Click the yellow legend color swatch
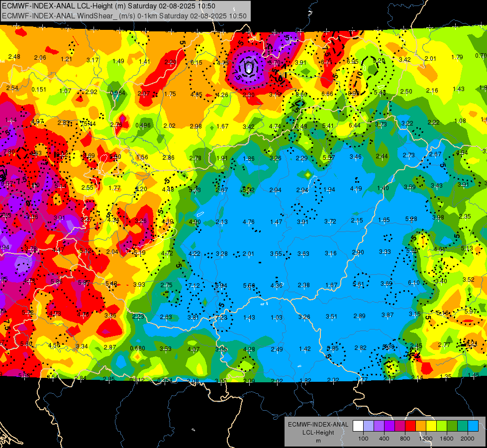The height and width of the screenshot is (448, 487). (431, 426)
